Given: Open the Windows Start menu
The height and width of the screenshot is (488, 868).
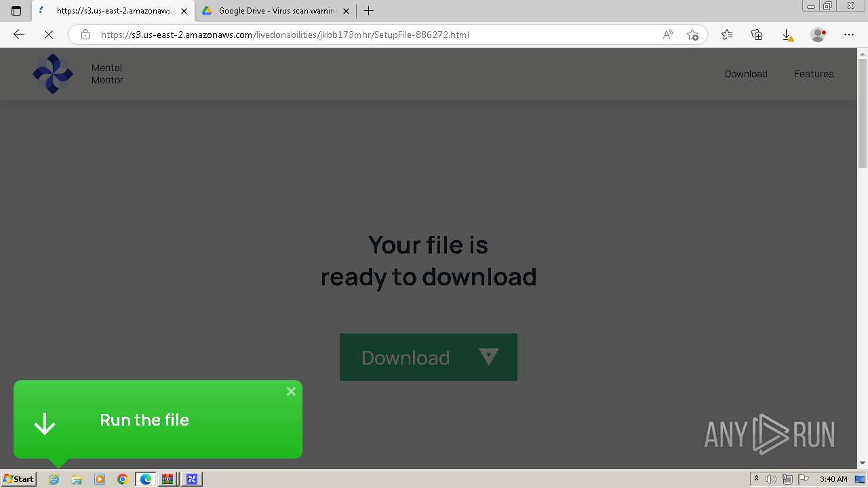Looking at the screenshot, I should coord(18,479).
